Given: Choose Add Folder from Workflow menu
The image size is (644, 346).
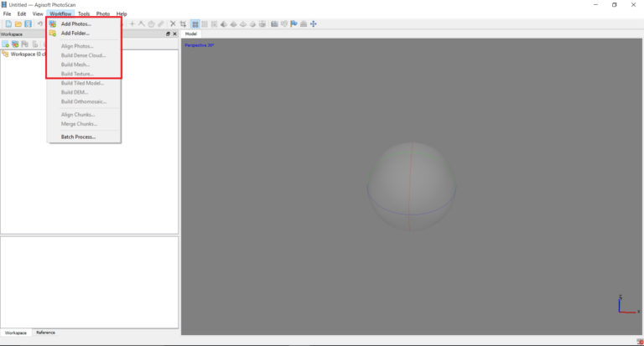Looking at the screenshot, I should [75, 34].
